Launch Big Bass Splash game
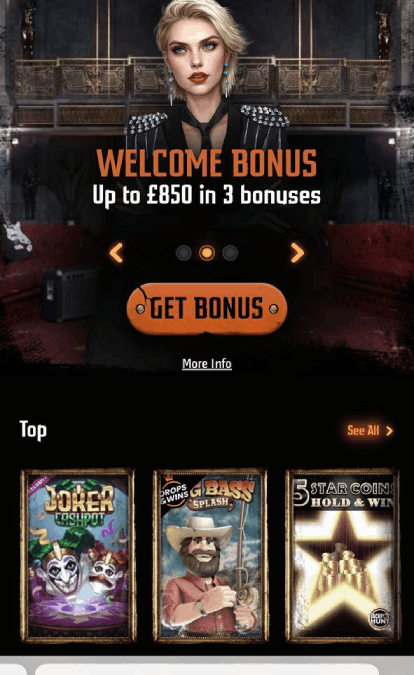This screenshot has height=675, width=414. (210, 555)
